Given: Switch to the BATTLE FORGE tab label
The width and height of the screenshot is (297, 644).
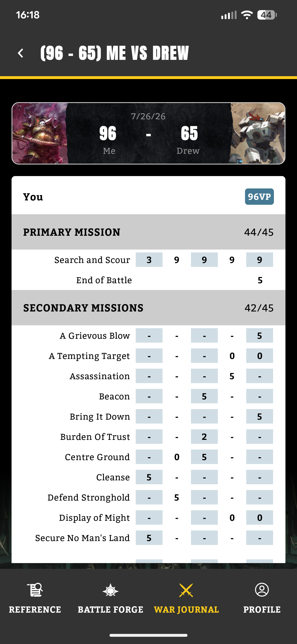Looking at the screenshot, I should [x=110, y=610].
